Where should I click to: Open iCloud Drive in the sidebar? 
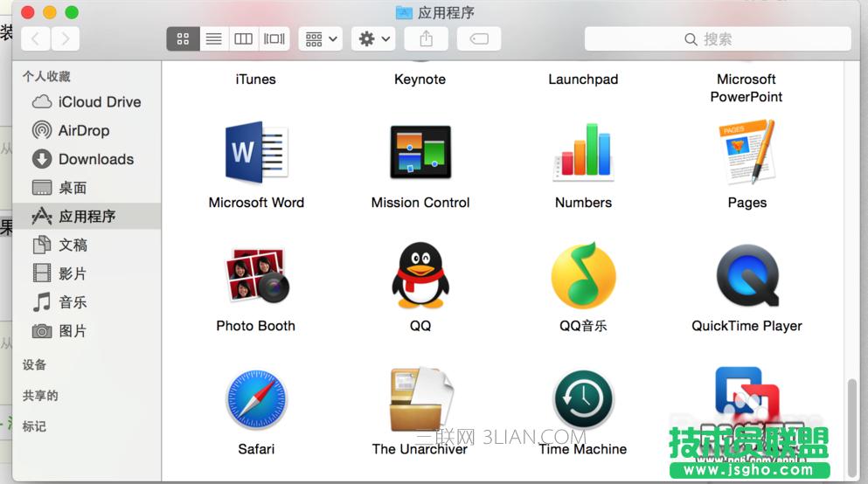99,102
